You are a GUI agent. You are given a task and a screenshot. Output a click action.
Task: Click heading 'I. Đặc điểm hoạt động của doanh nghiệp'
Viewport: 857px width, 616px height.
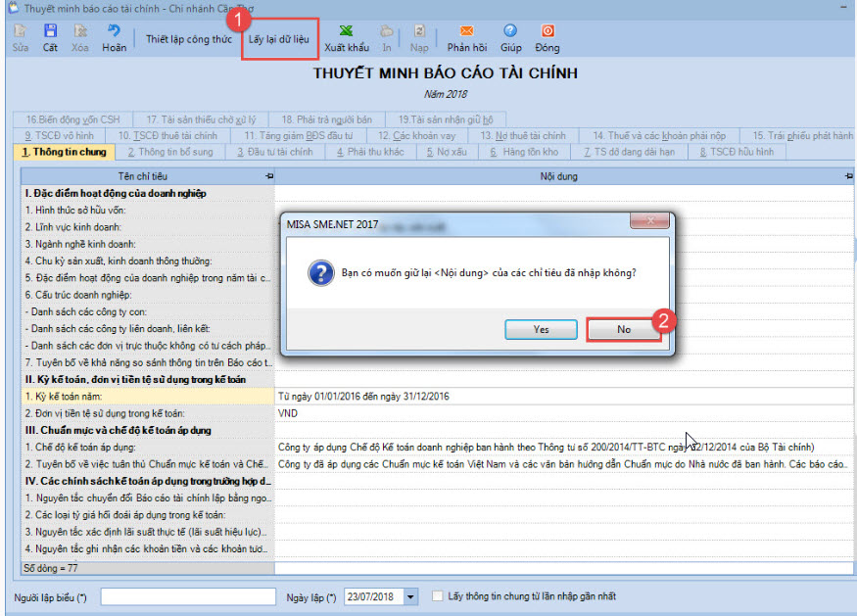pyautogui.click(x=116, y=194)
